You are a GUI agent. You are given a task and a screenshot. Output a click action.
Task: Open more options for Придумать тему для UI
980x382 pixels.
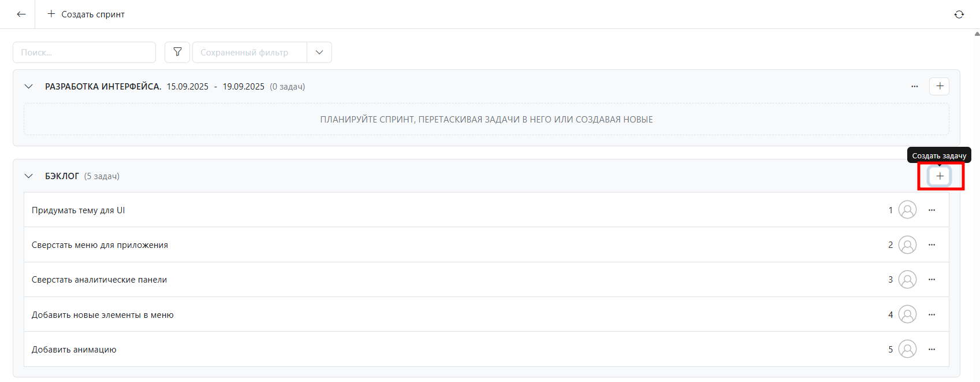pos(931,210)
